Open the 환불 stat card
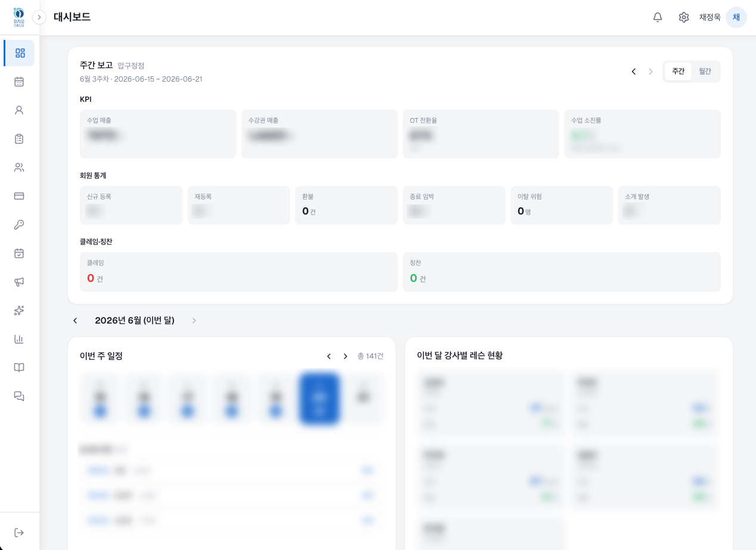Image resolution: width=756 pixels, height=550 pixels. click(346, 206)
